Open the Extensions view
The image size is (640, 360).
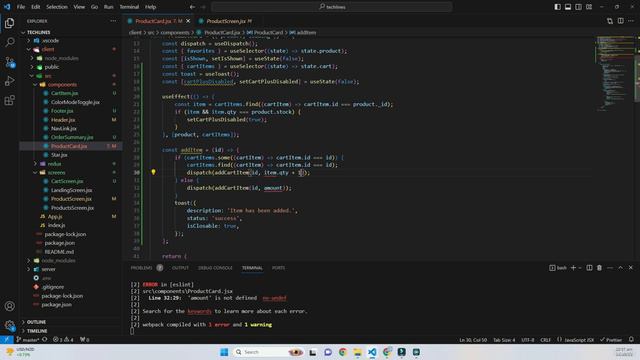(9, 100)
